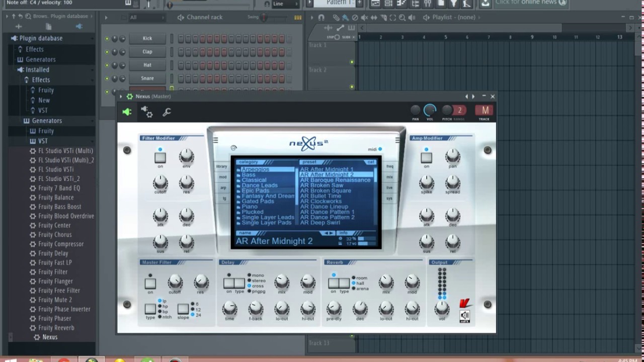
Task: Switch to the sys tab in Nexus
Action: tap(389, 199)
